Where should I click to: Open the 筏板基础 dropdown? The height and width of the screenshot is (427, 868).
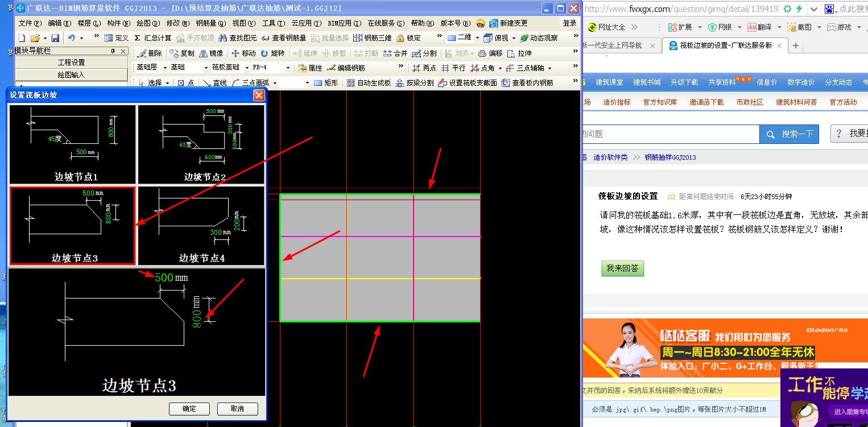pos(246,68)
